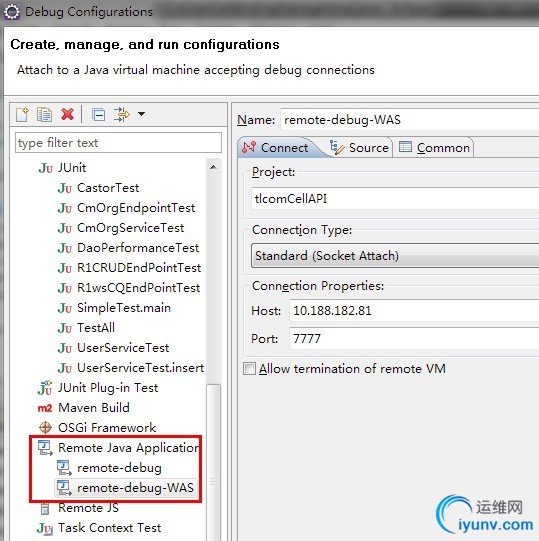The height and width of the screenshot is (541, 539).
Task: Select the JUnit category node
Action: 72,168
